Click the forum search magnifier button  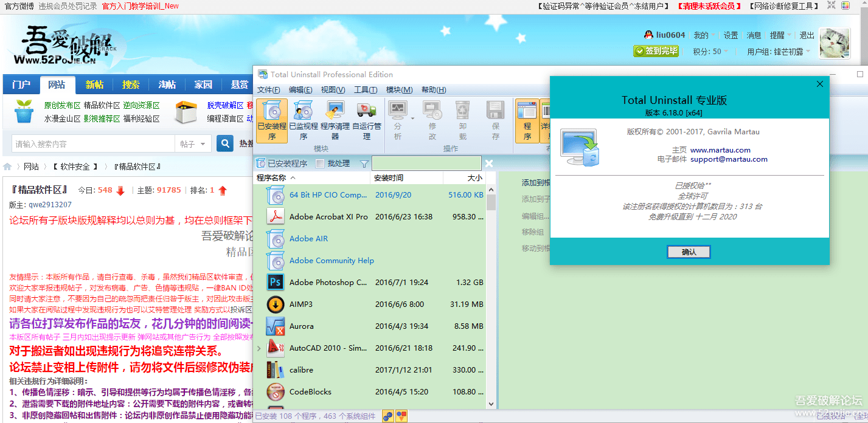[225, 144]
